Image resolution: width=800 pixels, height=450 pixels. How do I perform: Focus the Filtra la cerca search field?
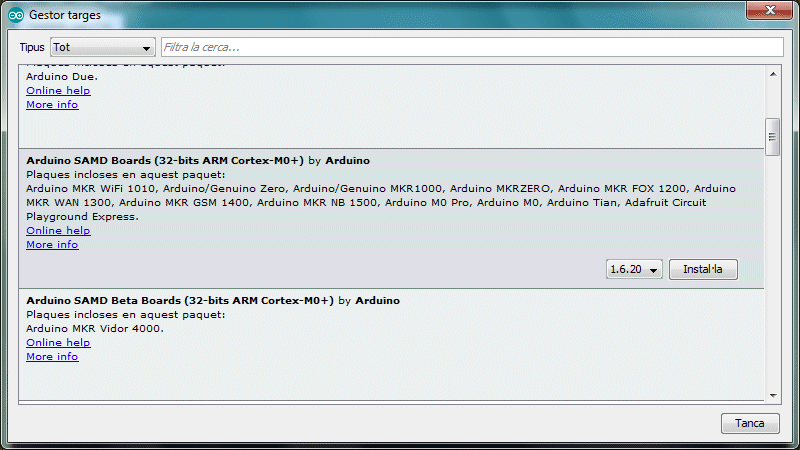(470, 48)
